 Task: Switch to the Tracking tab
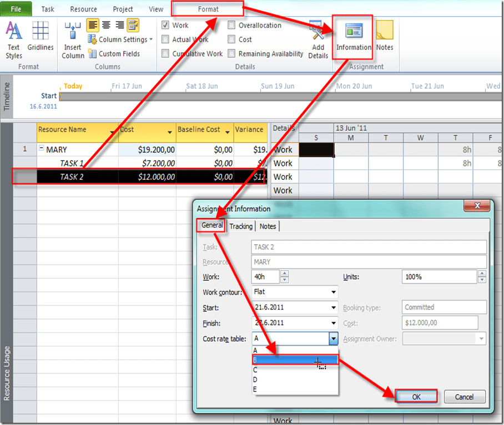[x=241, y=226]
